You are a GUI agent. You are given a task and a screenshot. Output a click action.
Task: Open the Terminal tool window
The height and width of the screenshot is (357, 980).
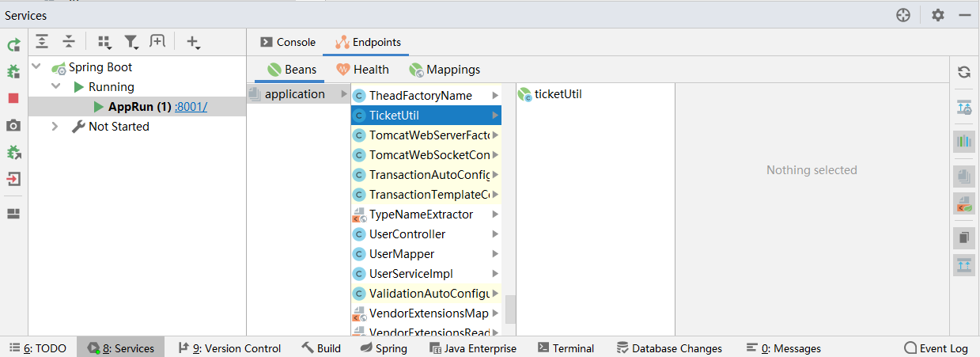pos(566,348)
